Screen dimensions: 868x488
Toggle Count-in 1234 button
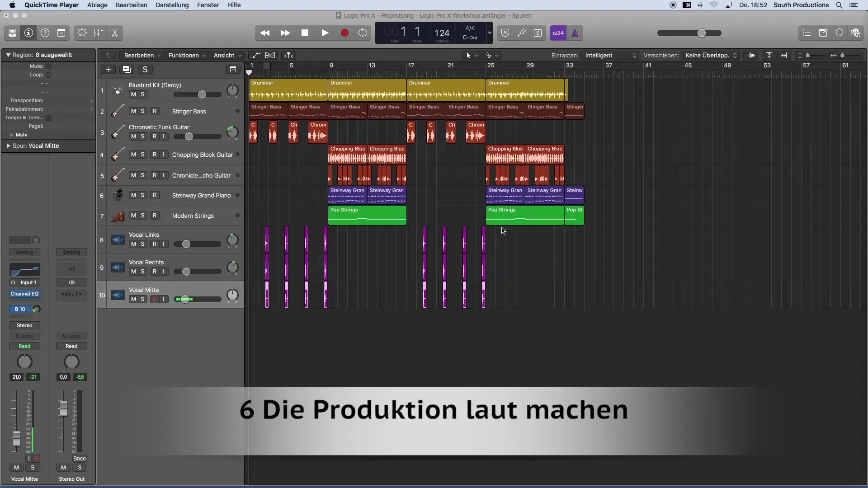click(558, 33)
